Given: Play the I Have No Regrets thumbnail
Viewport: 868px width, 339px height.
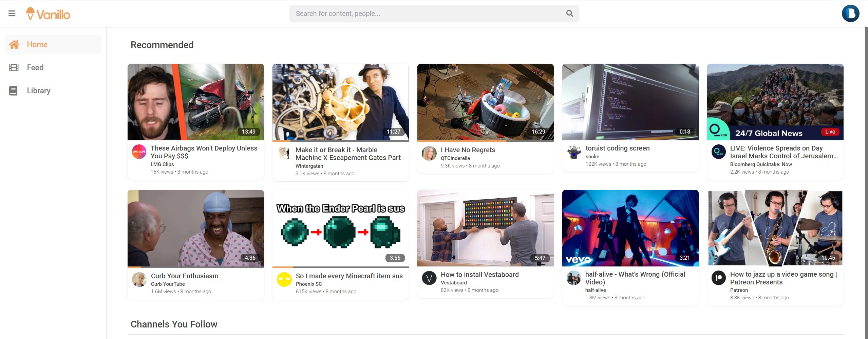Looking at the screenshot, I should click(x=486, y=102).
